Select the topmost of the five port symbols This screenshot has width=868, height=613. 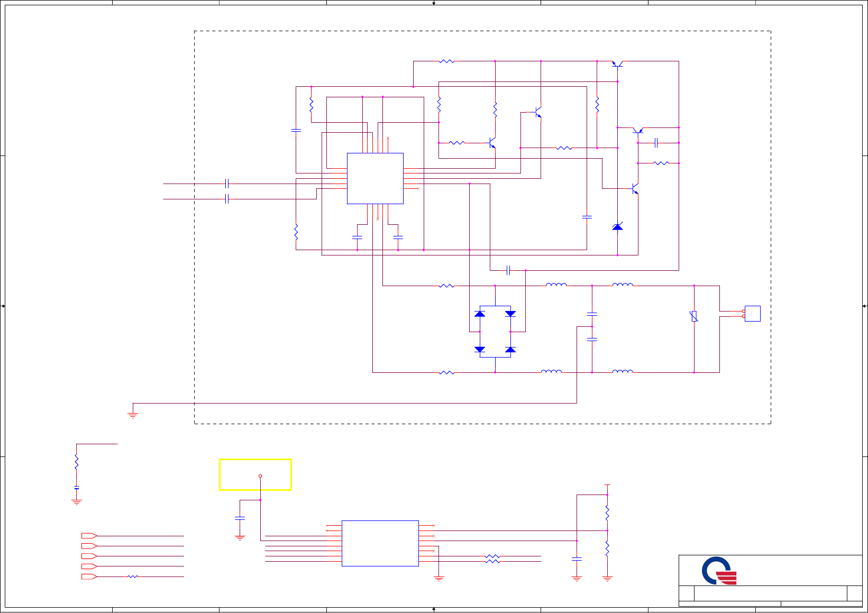click(x=89, y=536)
